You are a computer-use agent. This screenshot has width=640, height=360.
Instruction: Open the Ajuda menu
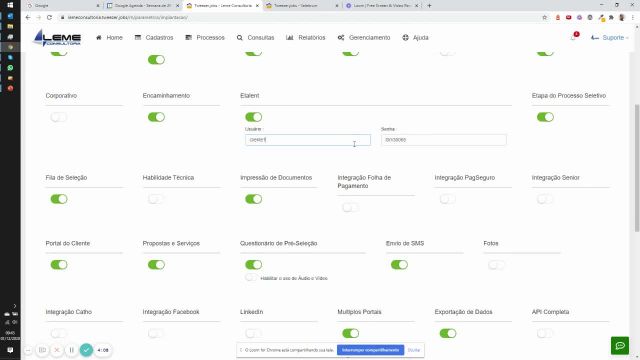coord(415,38)
